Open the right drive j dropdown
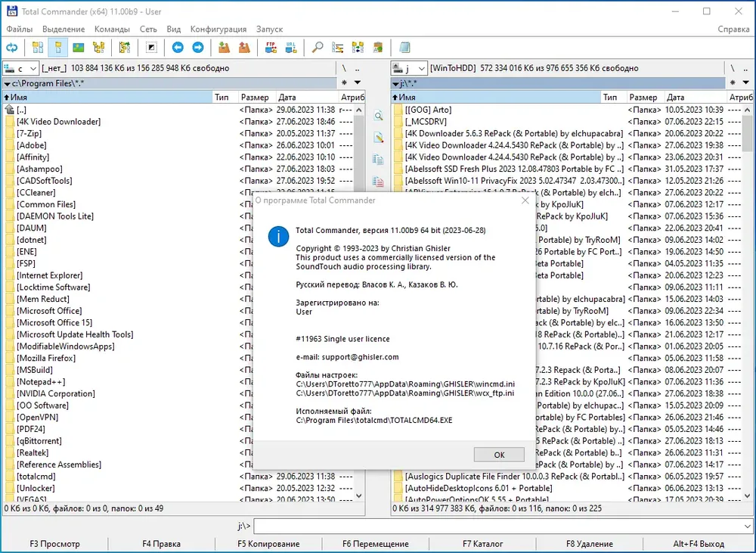 tap(409, 69)
